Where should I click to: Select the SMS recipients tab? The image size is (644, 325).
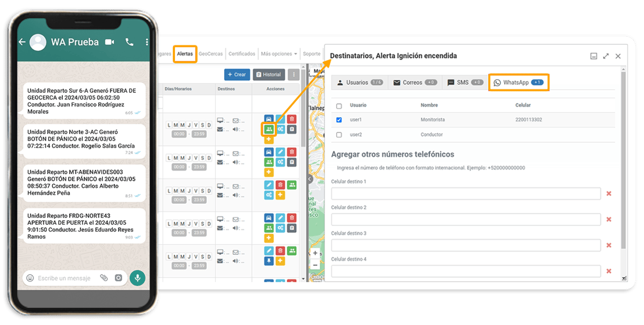tap(466, 83)
